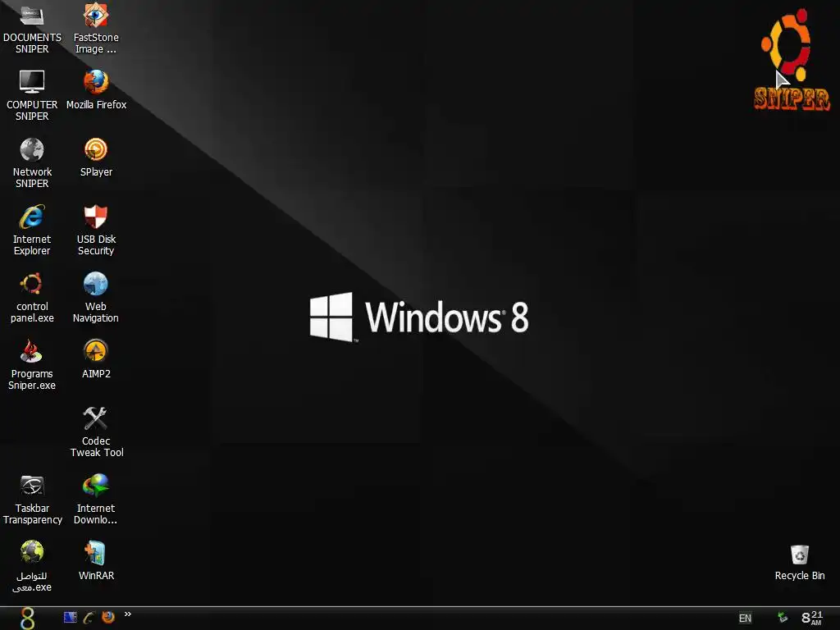Image resolution: width=840 pixels, height=630 pixels.
Task: Click the taskbar clock showing 8:21 AM
Action: point(811,618)
